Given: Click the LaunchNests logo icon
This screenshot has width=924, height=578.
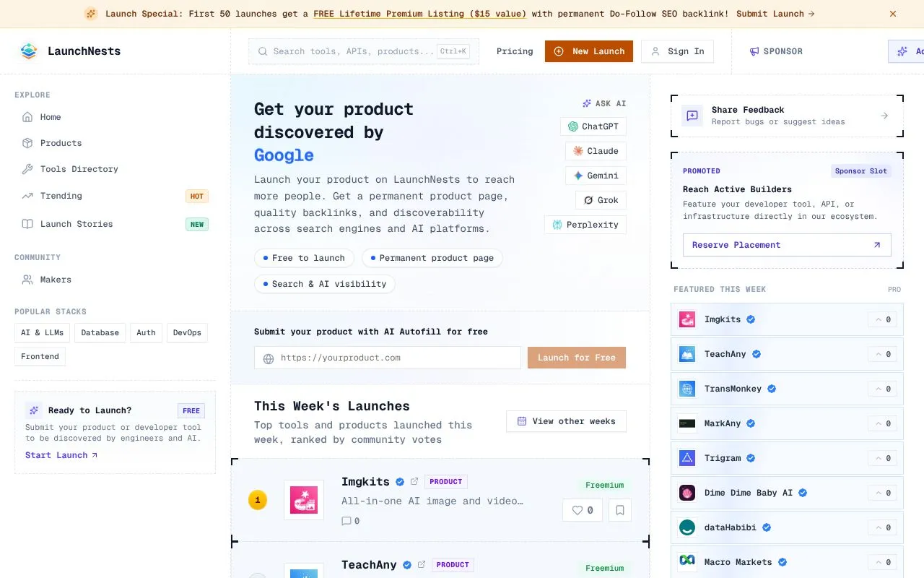Looking at the screenshot, I should tap(28, 51).
